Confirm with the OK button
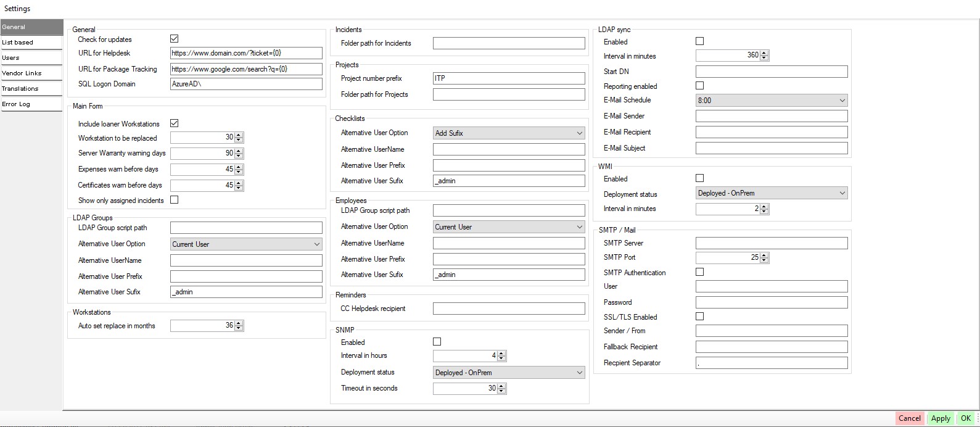Viewport: 980px width, 427px height. pyautogui.click(x=966, y=418)
